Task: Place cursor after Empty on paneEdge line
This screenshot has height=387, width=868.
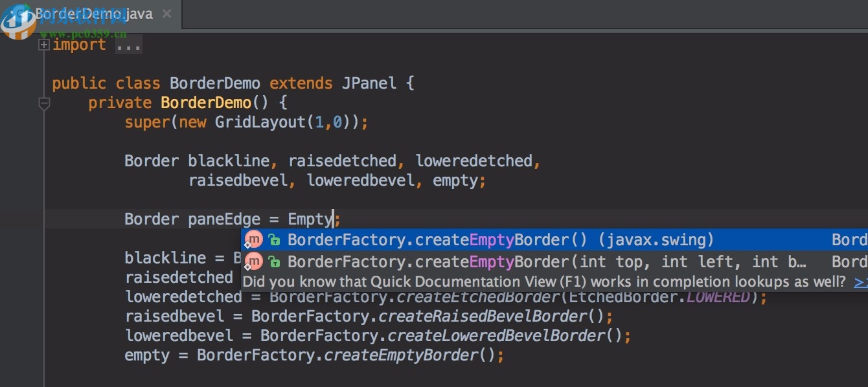Action: 333,219
